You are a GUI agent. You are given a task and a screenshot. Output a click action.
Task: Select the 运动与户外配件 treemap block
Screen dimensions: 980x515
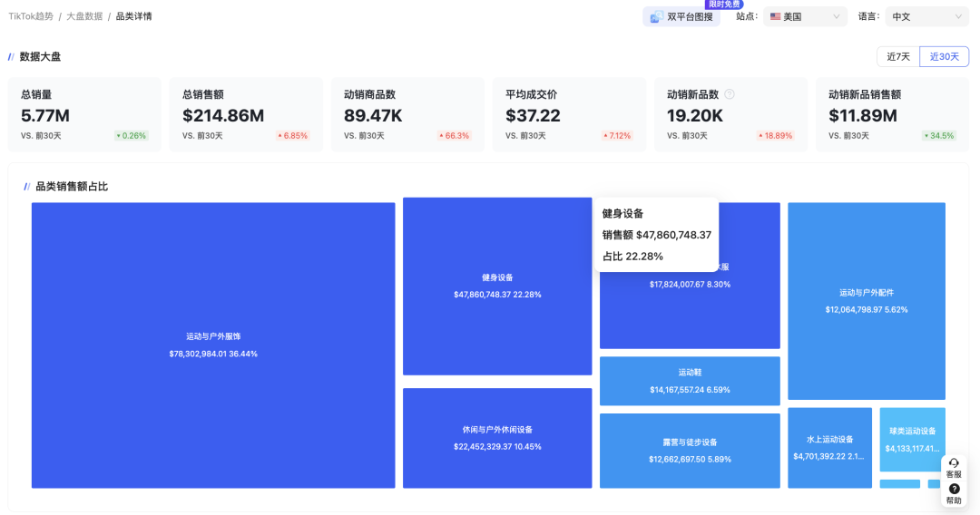(867, 301)
